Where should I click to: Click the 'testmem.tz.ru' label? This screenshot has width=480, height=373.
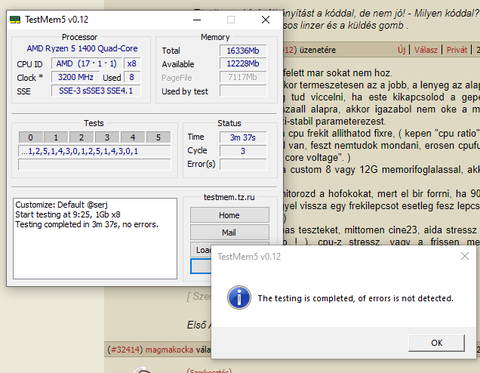229,197
